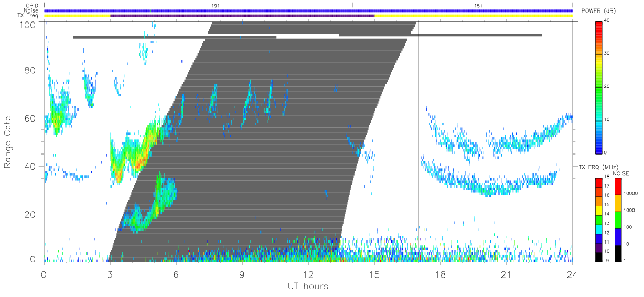The image size is (644, 297).
Task: Click the 100 label on Range Gate axis
Action: click(27, 24)
